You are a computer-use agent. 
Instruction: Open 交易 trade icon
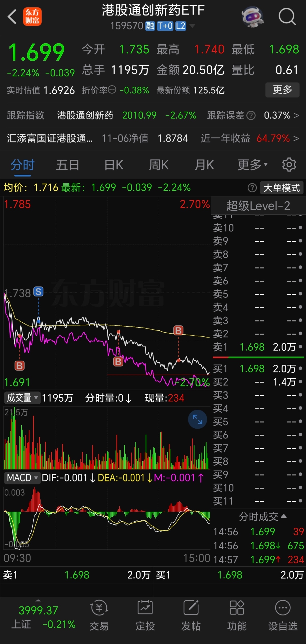(99, 615)
